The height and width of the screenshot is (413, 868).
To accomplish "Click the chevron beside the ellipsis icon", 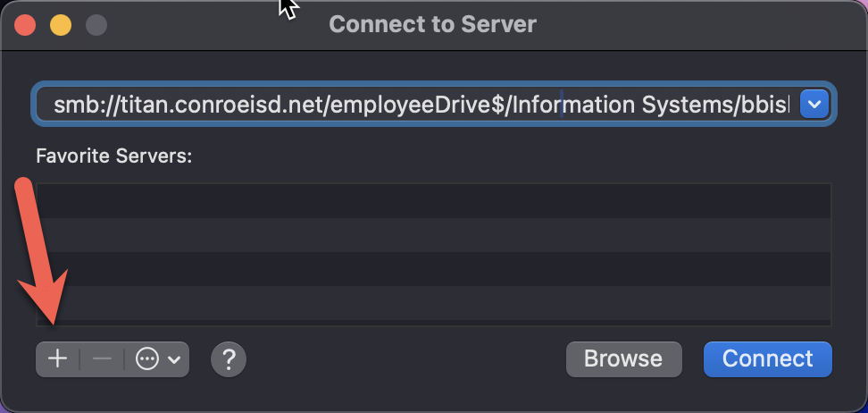I will (174, 359).
